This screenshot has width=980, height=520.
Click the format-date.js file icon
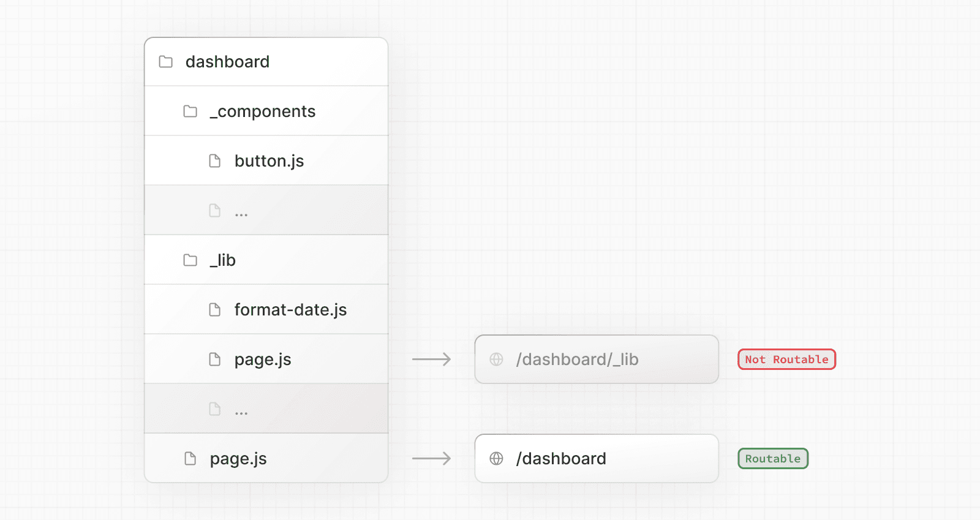coord(215,310)
